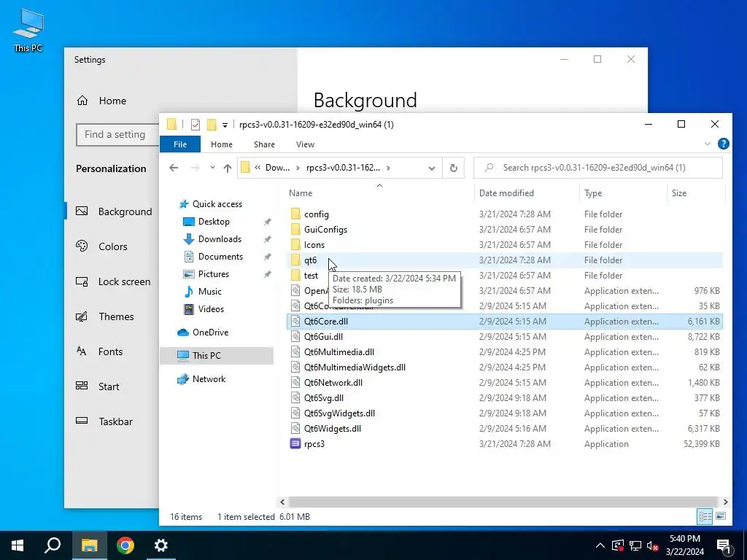Switch to the View ribbon tab
The height and width of the screenshot is (560, 747).
[305, 144]
